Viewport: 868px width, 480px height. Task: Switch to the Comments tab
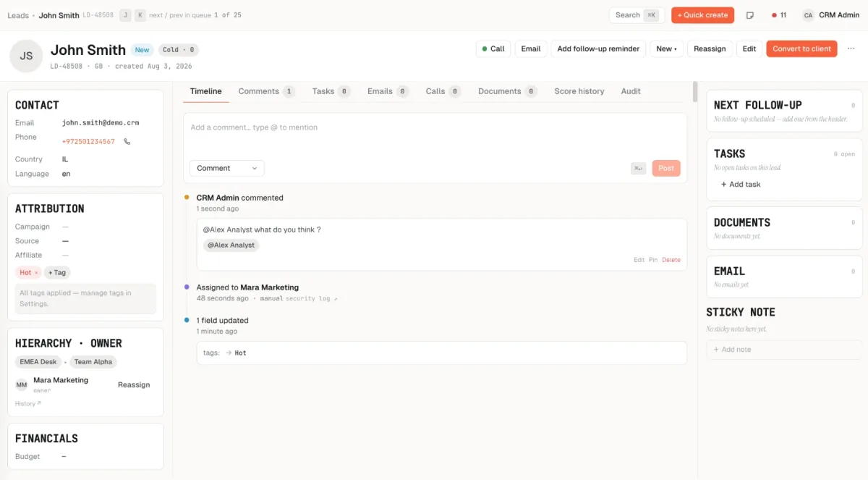coord(266,91)
